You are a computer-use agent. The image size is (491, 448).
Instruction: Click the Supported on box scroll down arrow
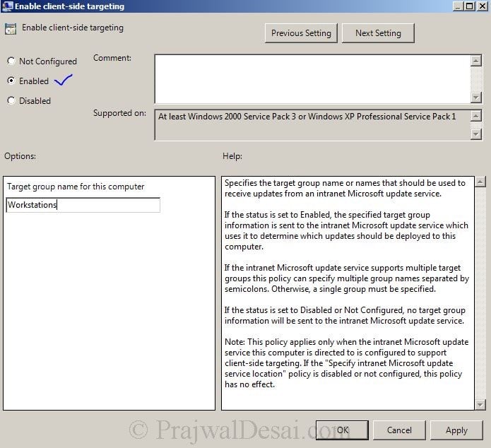click(x=476, y=134)
